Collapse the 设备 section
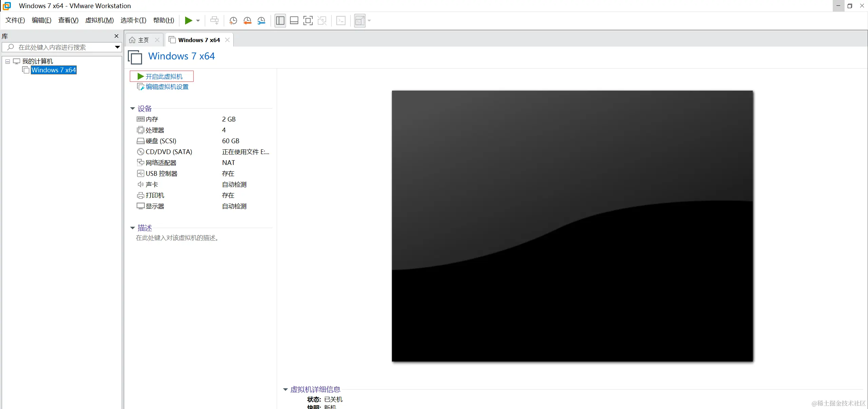 (133, 109)
